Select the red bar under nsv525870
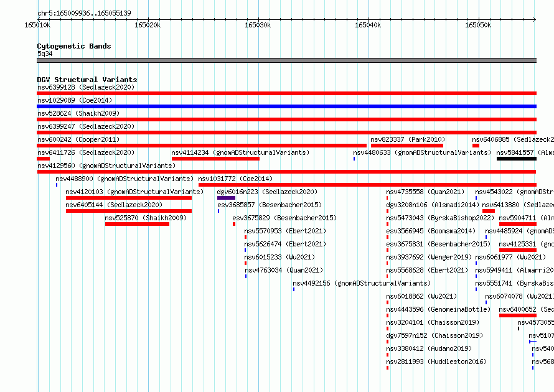The image size is (554, 392). 137,224
